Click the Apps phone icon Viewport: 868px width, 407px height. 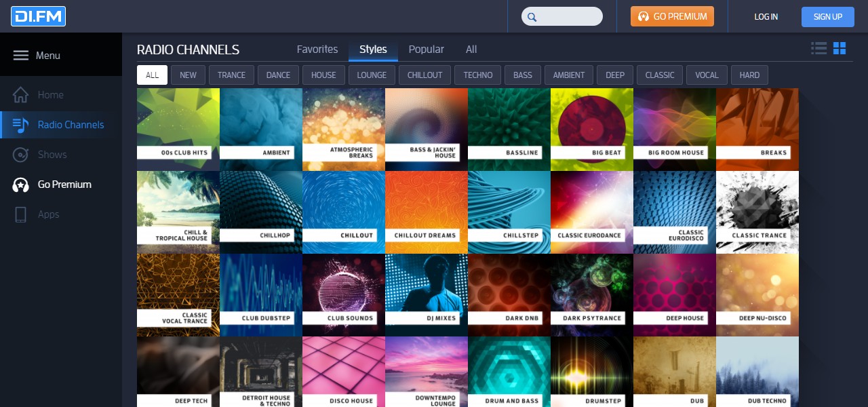click(21, 214)
